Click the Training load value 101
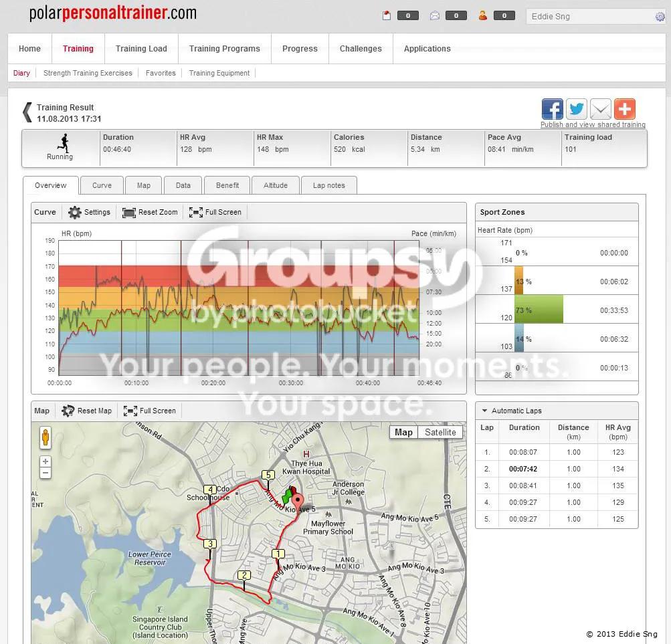 click(571, 149)
